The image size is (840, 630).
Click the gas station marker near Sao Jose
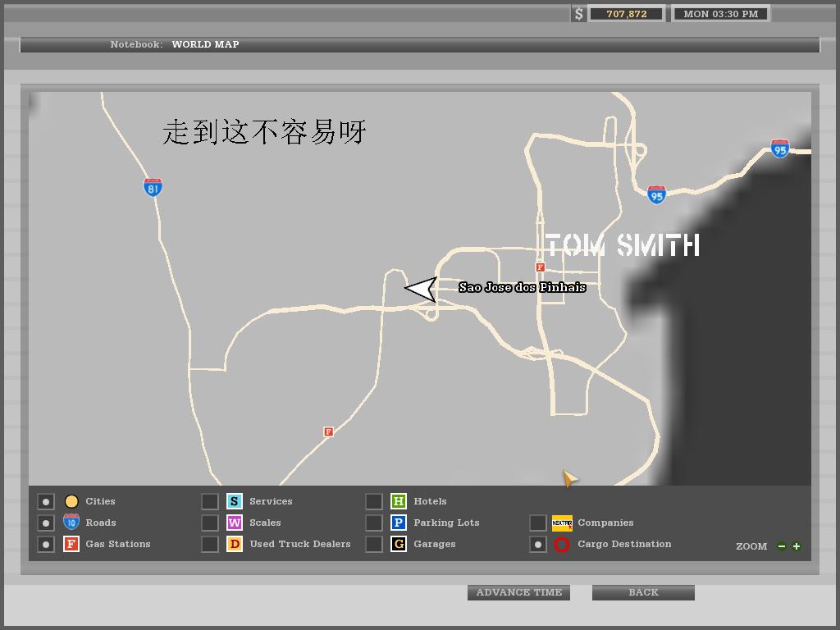pyautogui.click(x=540, y=267)
